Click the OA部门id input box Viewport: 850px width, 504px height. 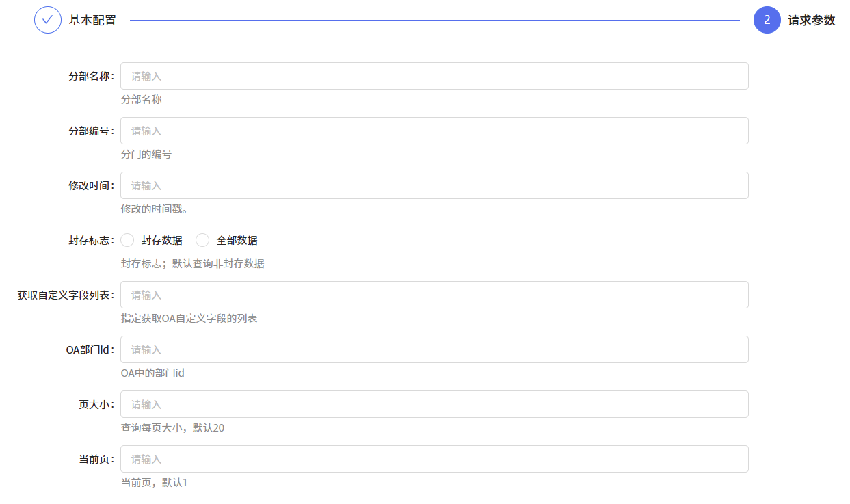[x=434, y=349]
